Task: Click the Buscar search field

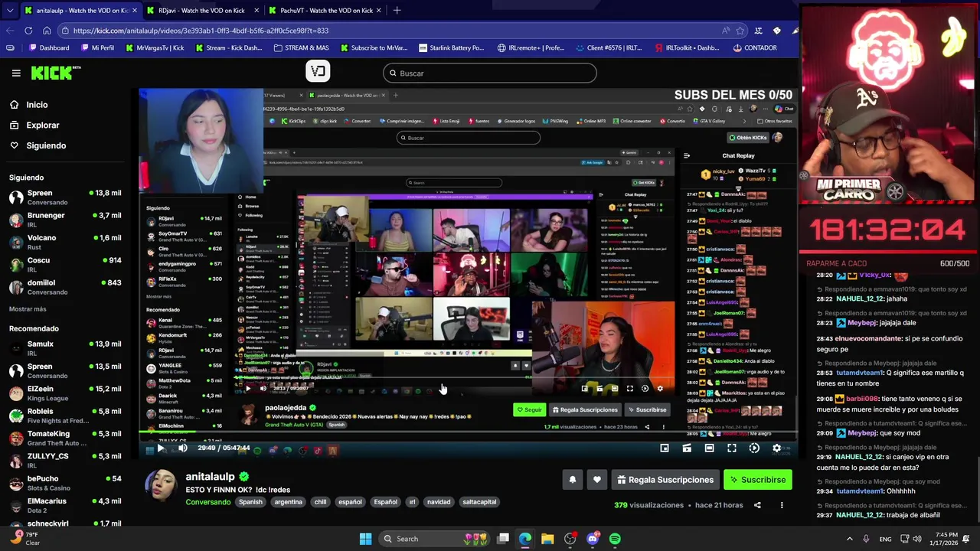Action: coord(490,73)
